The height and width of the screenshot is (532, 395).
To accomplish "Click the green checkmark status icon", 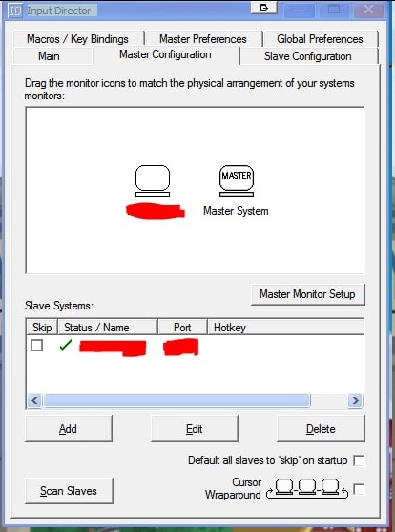I will coord(66,346).
